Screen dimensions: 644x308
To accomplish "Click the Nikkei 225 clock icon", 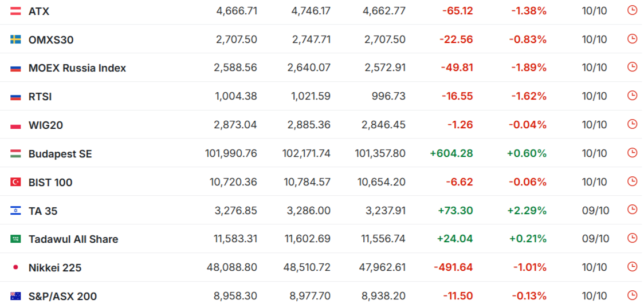I will click(x=632, y=266).
